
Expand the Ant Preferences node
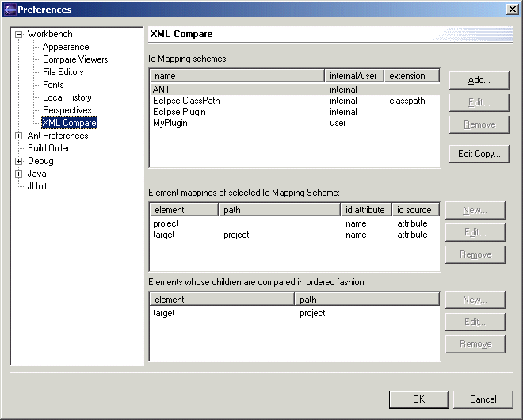click(19, 136)
